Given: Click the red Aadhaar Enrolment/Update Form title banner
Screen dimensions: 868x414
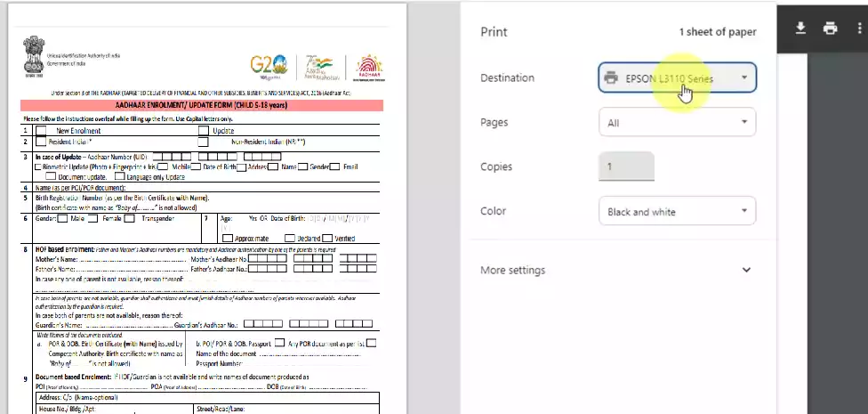Looking at the screenshot, I should coord(201,105).
